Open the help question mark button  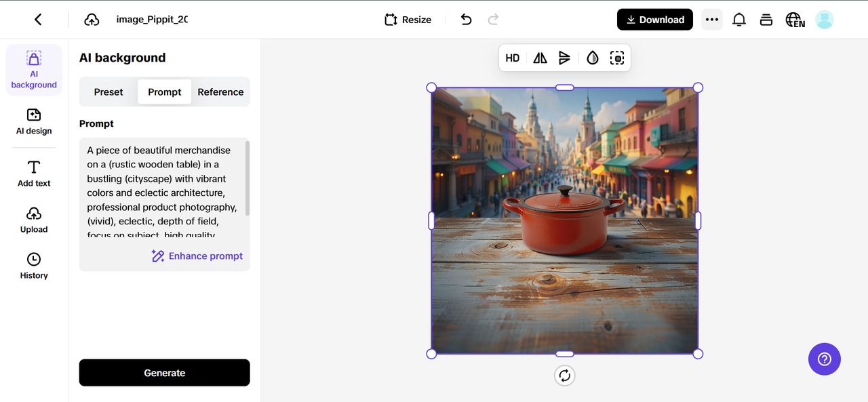[x=825, y=359]
